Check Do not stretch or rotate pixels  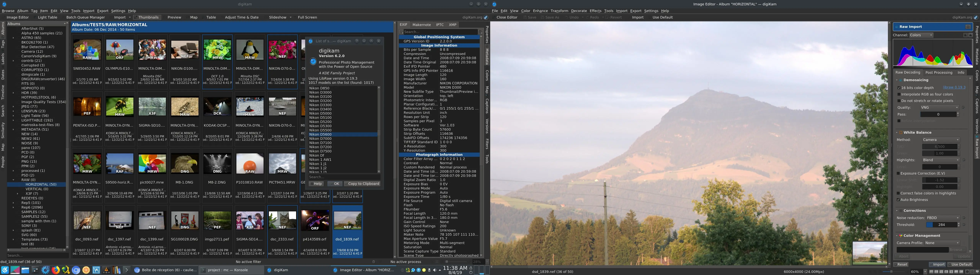pos(899,101)
